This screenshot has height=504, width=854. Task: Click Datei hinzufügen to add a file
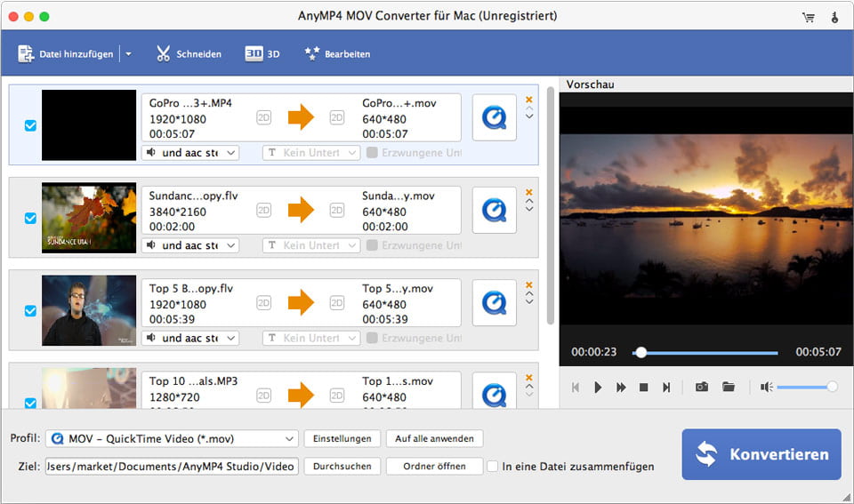click(65, 54)
